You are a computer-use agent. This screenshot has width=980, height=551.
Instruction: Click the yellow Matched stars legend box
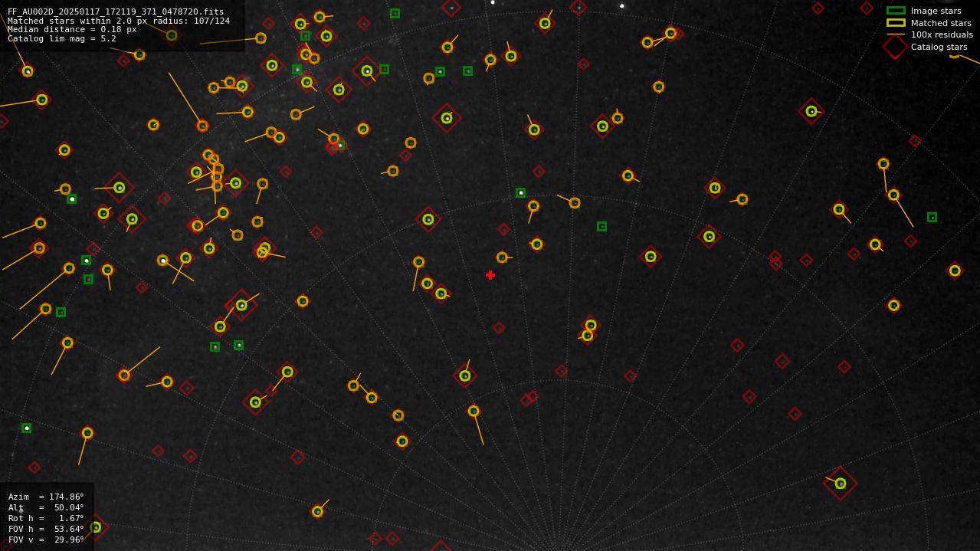point(896,23)
